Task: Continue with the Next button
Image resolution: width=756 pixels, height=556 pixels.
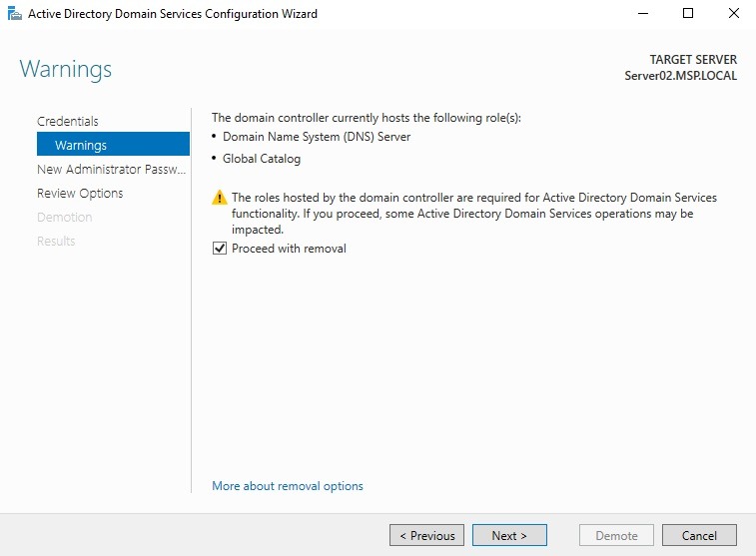Action: pos(509,535)
